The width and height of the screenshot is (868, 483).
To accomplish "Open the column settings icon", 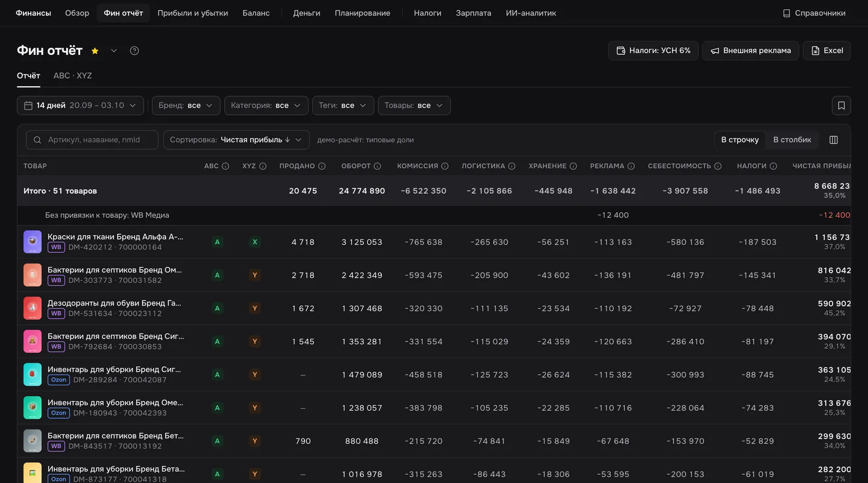I will [834, 140].
